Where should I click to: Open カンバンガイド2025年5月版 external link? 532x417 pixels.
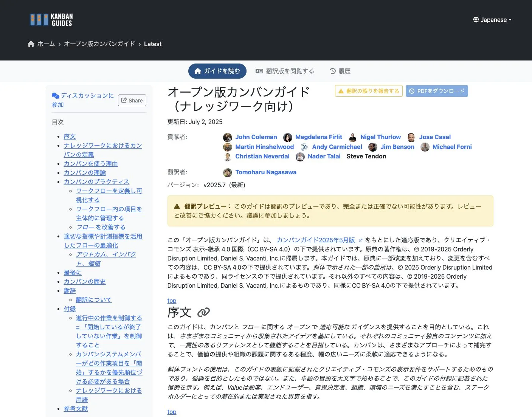pyautogui.click(x=320, y=240)
